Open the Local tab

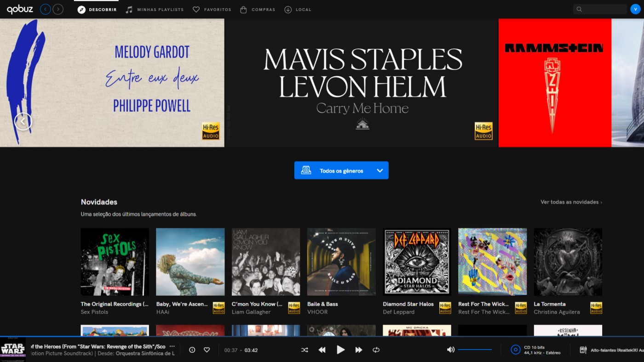point(298,9)
